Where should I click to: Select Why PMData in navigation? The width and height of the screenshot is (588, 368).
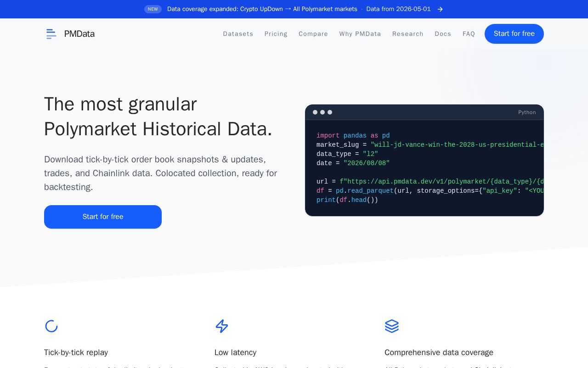360,34
